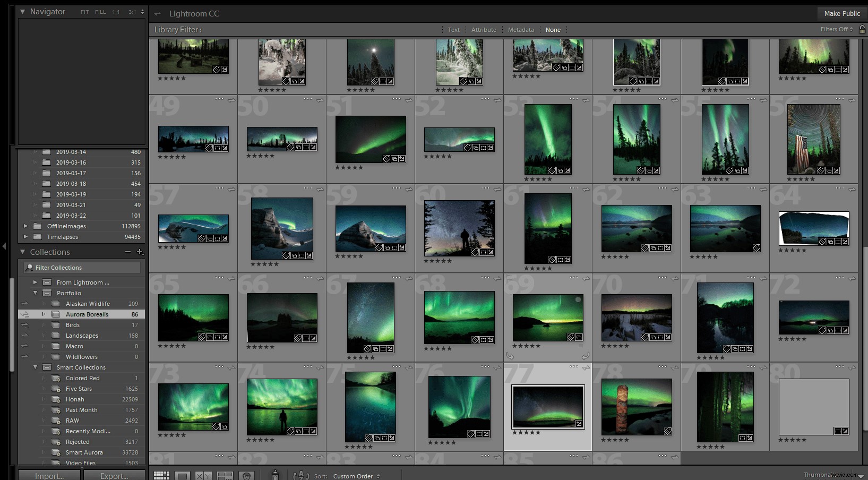Collapse the Smart Collections group
The width and height of the screenshot is (868, 480).
coord(36,367)
